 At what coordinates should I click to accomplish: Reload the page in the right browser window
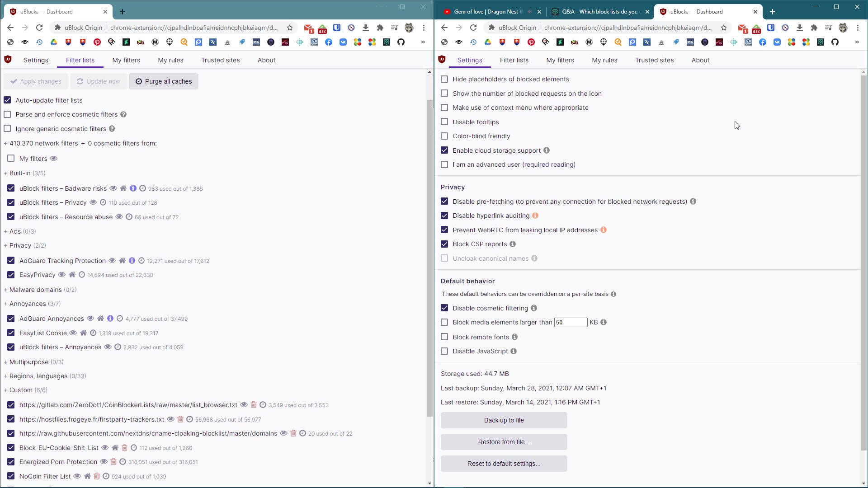click(x=473, y=28)
